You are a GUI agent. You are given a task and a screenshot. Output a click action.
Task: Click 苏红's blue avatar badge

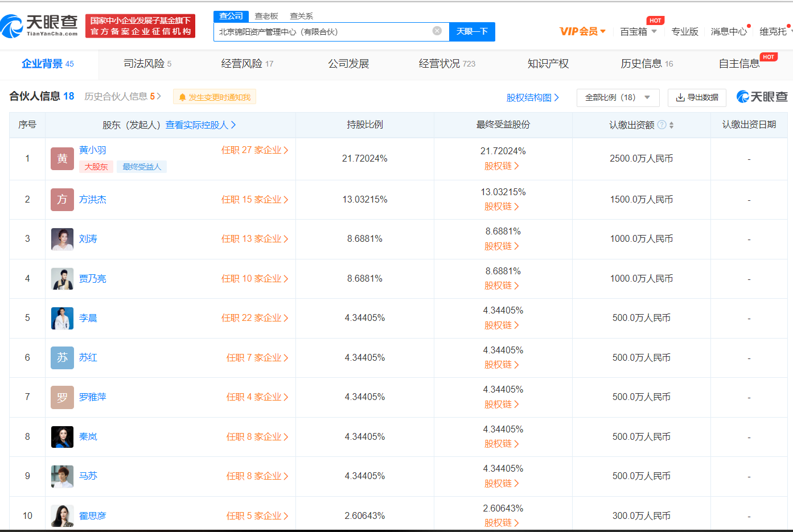62,358
